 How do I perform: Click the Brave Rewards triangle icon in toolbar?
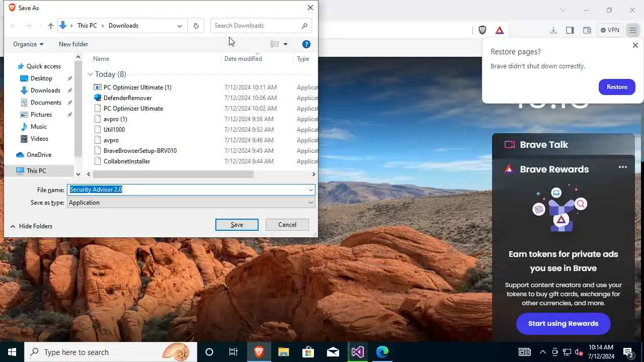pos(500,30)
